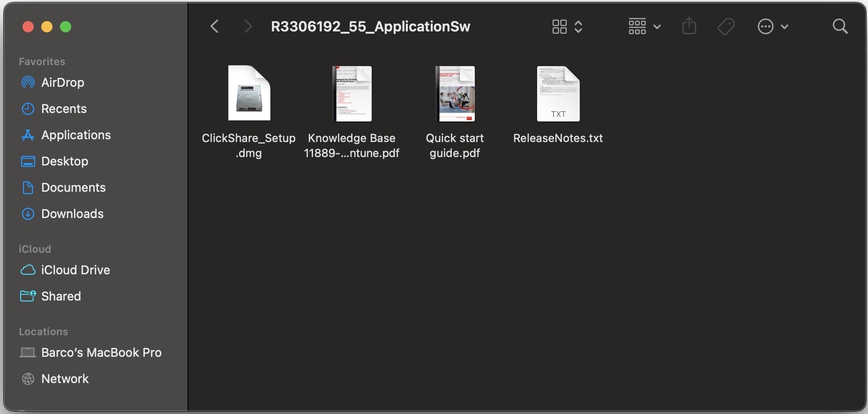Switch view using the icon grid button
This screenshot has height=414, width=868.
coord(559,27)
